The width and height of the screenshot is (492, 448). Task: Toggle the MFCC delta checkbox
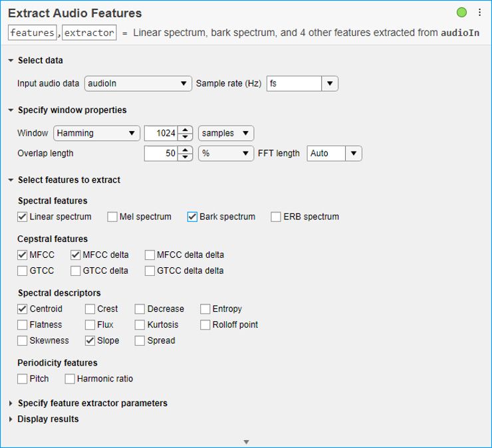tap(76, 255)
